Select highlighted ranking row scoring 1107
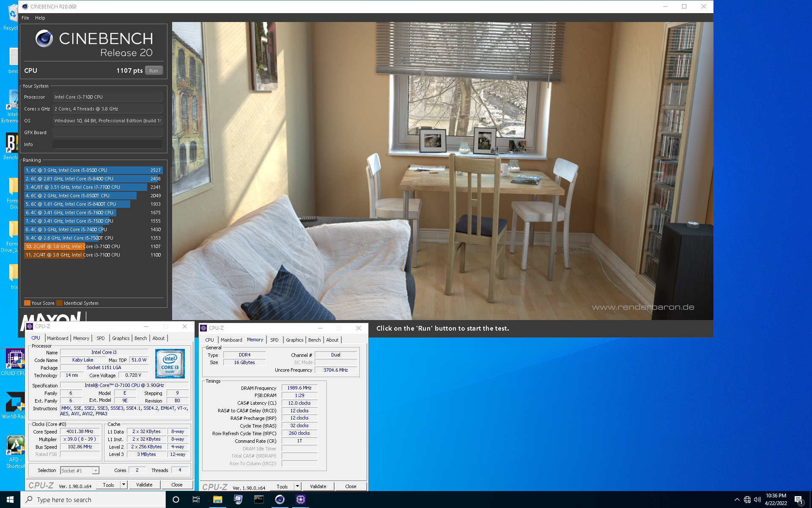Image resolution: width=812 pixels, height=508 pixels. click(93, 246)
